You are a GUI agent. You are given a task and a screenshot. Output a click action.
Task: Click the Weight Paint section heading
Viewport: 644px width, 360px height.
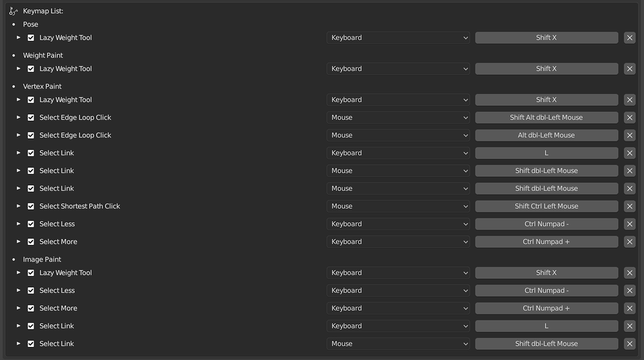pyautogui.click(x=43, y=55)
